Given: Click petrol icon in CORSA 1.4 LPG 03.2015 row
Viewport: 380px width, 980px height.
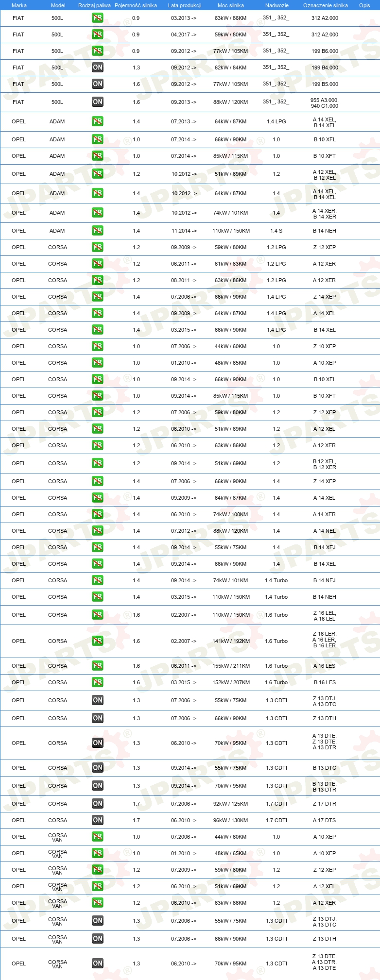Looking at the screenshot, I should point(98,330).
